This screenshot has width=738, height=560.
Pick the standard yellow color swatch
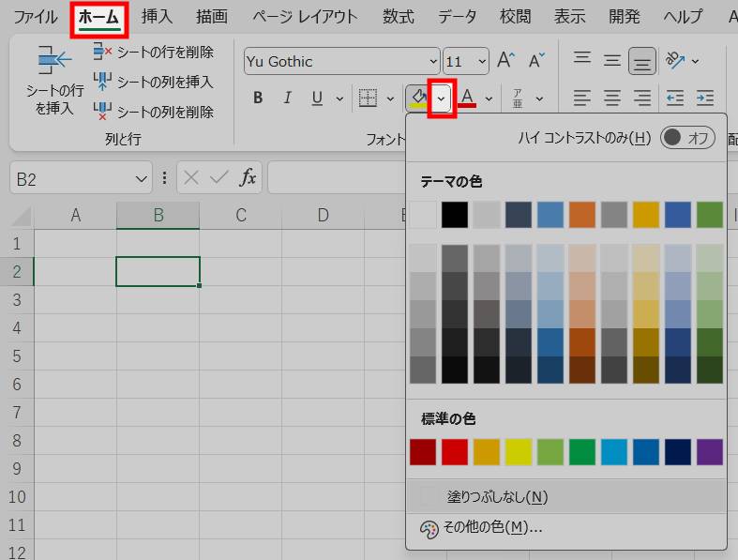519,452
